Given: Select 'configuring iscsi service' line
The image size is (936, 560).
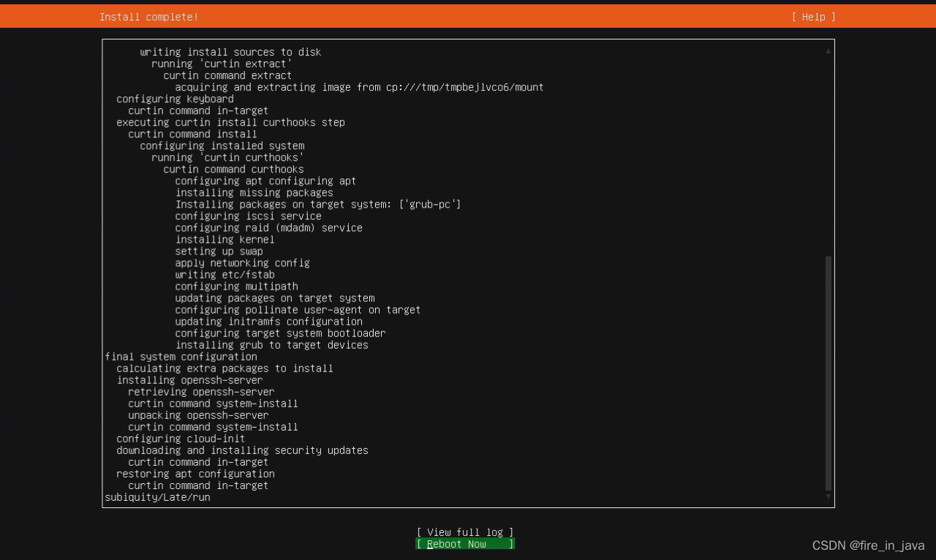Looking at the screenshot, I should tap(249, 216).
